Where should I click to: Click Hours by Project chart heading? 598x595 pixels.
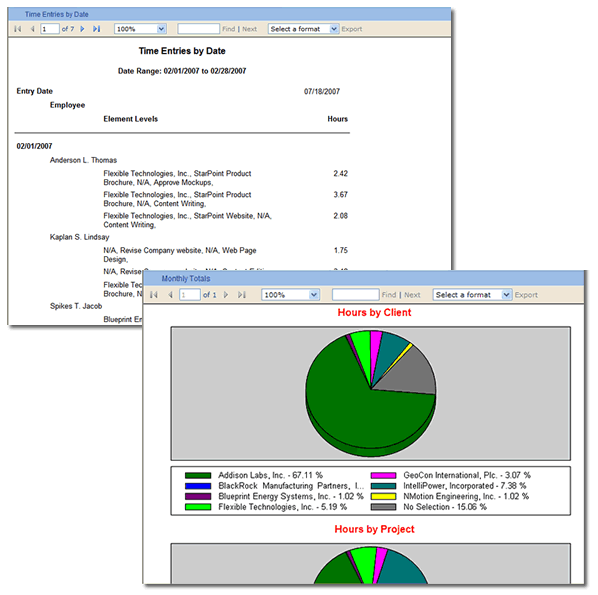374,529
